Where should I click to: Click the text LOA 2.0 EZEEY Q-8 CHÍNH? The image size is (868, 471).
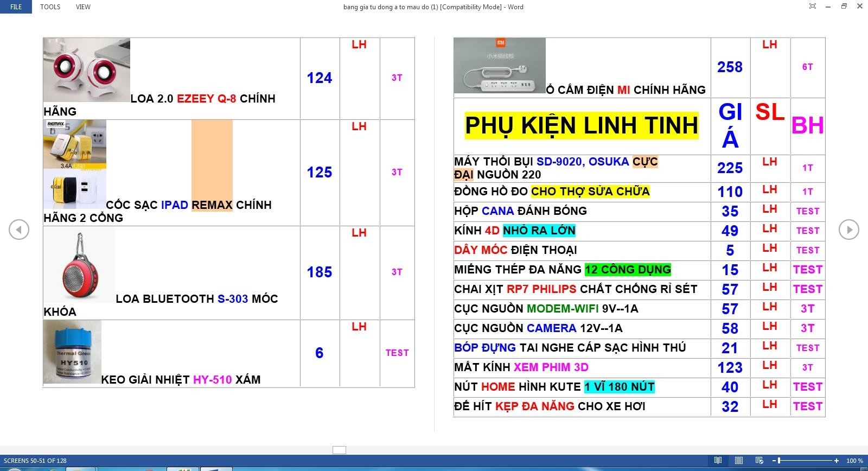[x=203, y=99]
